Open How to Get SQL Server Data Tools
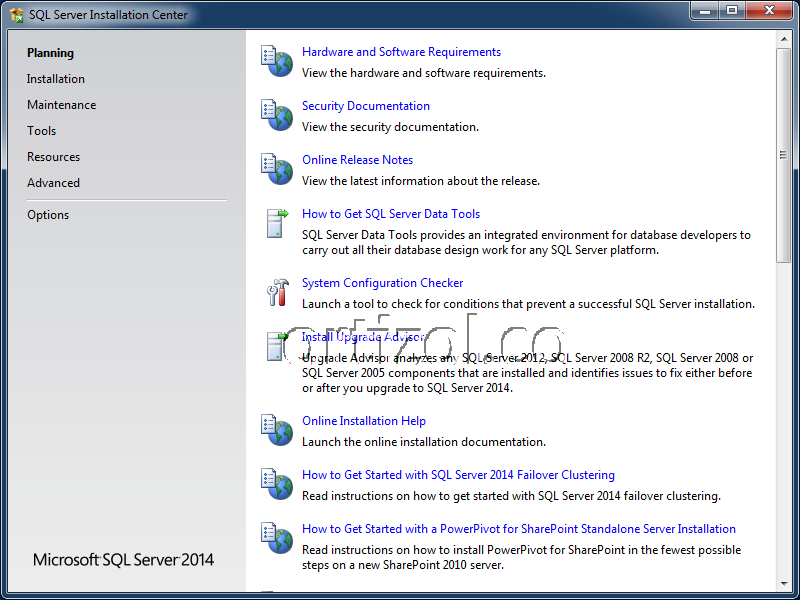This screenshot has width=800, height=600. point(391,214)
